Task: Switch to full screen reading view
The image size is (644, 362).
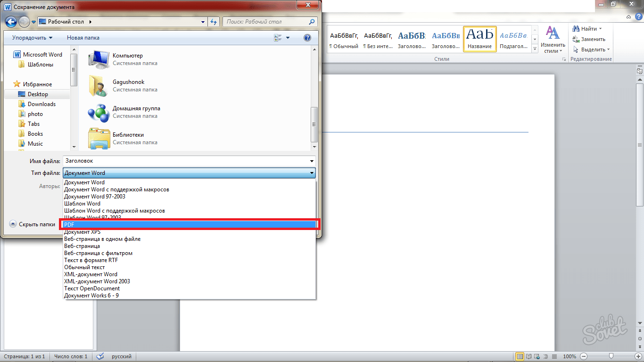Action: (528, 356)
